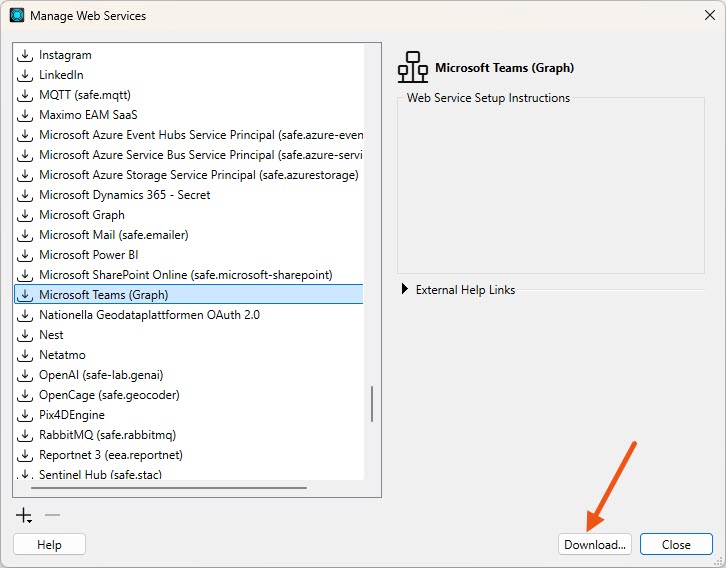
Task: Click the download icon next to Nest
Action: [x=26, y=335]
